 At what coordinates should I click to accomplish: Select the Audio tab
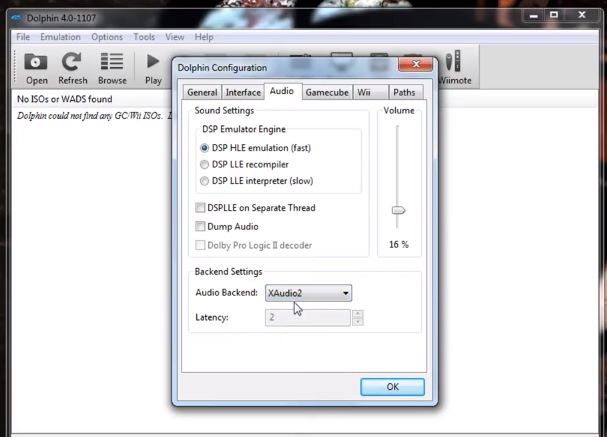tap(282, 91)
